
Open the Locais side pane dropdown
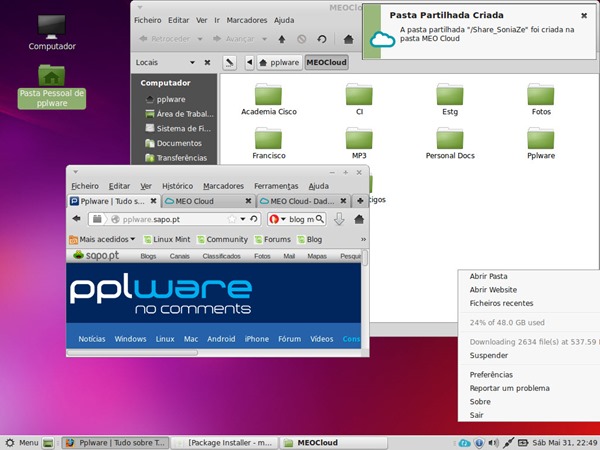click(x=192, y=62)
